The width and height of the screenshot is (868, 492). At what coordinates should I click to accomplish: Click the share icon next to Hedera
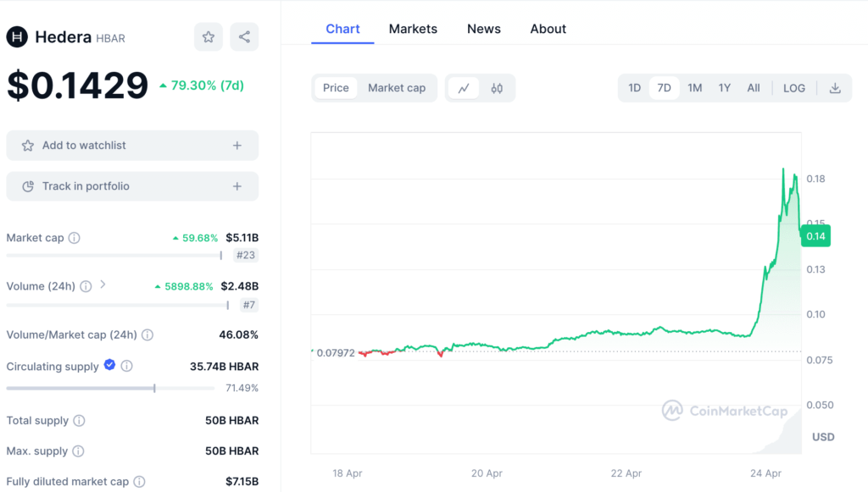point(244,36)
